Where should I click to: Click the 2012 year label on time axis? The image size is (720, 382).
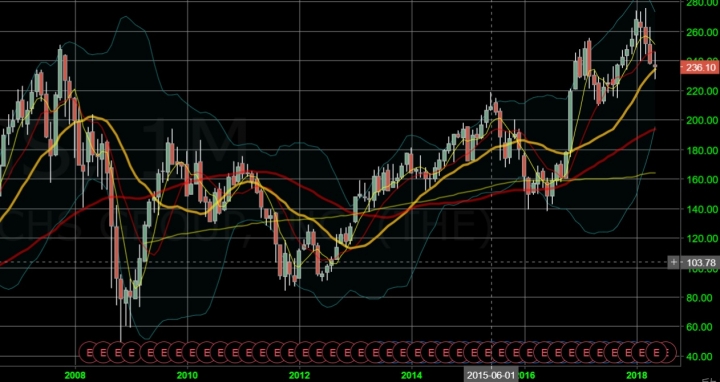pyautogui.click(x=299, y=375)
